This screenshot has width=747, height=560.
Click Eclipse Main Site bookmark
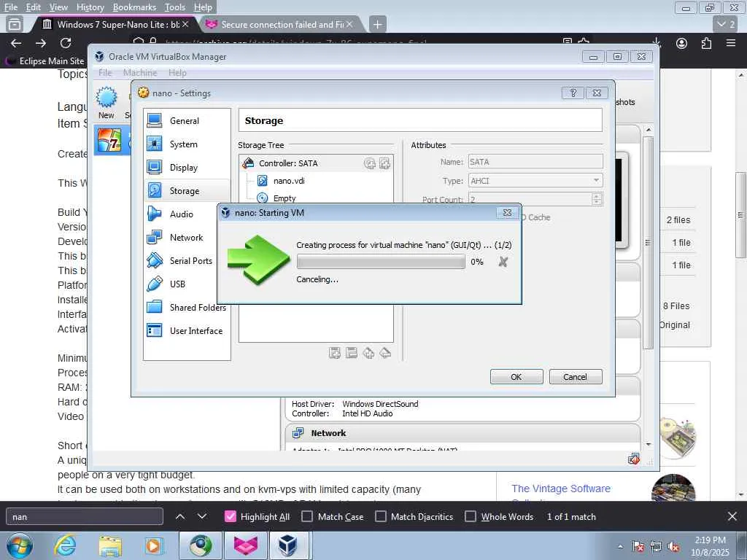click(x=44, y=61)
